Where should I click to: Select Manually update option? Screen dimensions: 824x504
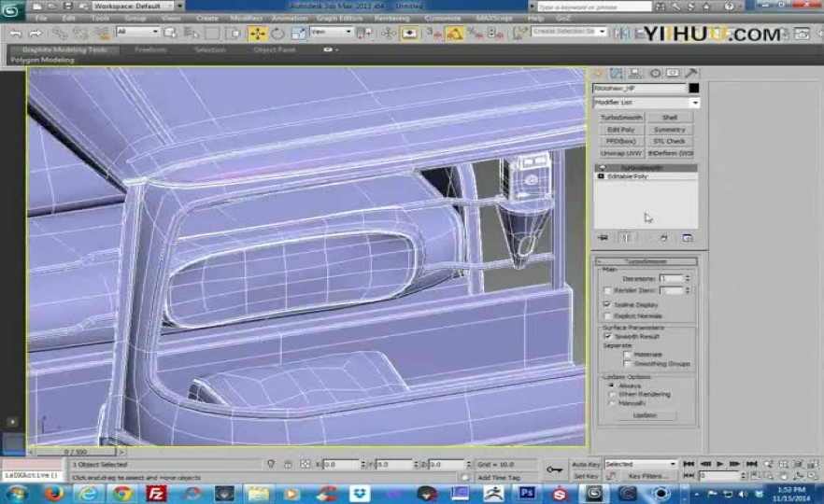coord(611,403)
